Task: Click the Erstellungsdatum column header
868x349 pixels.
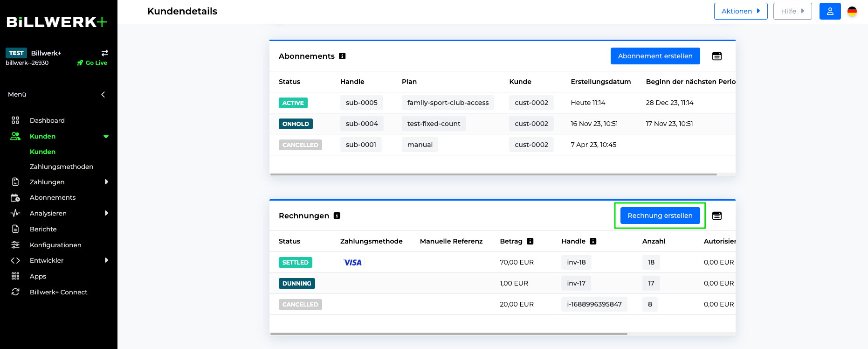Action: [x=600, y=82]
